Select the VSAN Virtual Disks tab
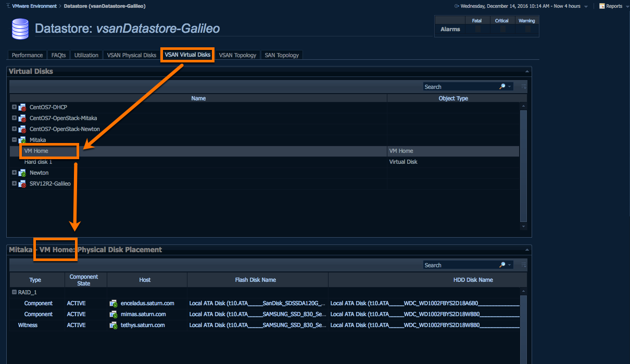This screenshot has width=630, height=364. click(x=187, y=55)
